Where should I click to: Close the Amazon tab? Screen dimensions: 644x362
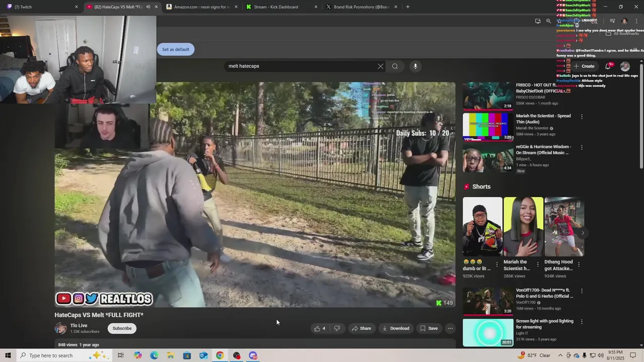[236, 7]
